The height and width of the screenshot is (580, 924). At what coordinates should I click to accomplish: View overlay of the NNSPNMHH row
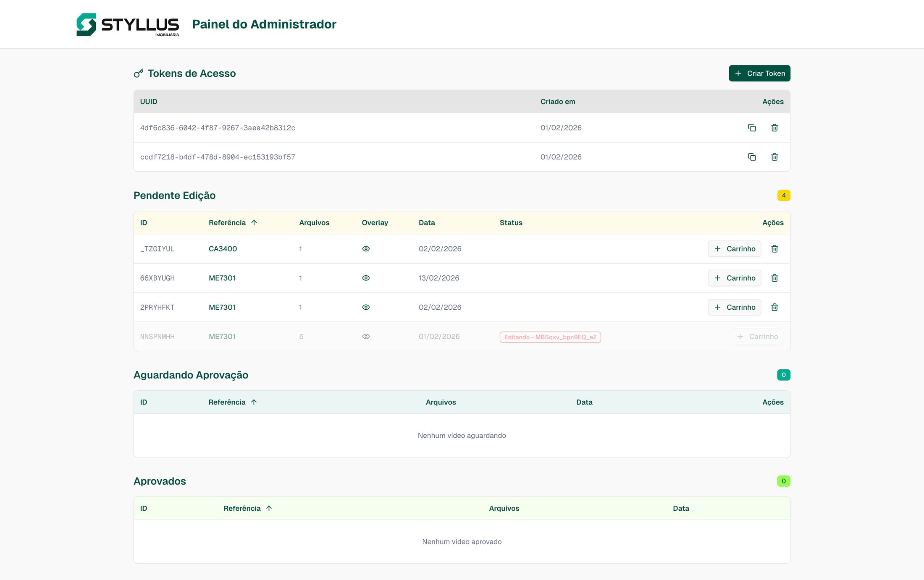(x=366, y=336)
